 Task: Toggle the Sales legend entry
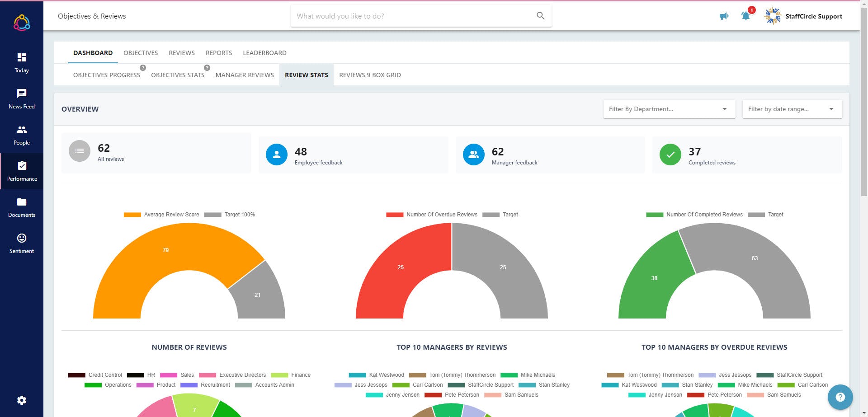[x=177, y=375]
